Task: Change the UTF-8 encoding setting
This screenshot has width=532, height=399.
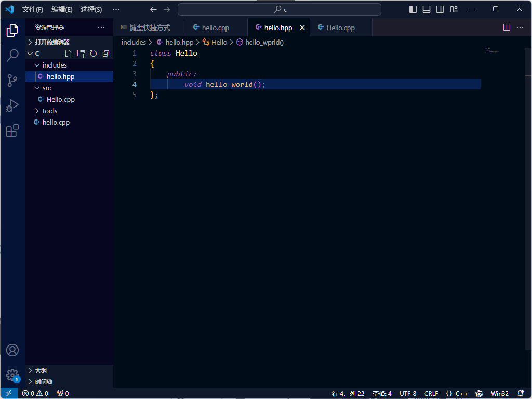Action: pyautogui.click(x=408, y=393)
